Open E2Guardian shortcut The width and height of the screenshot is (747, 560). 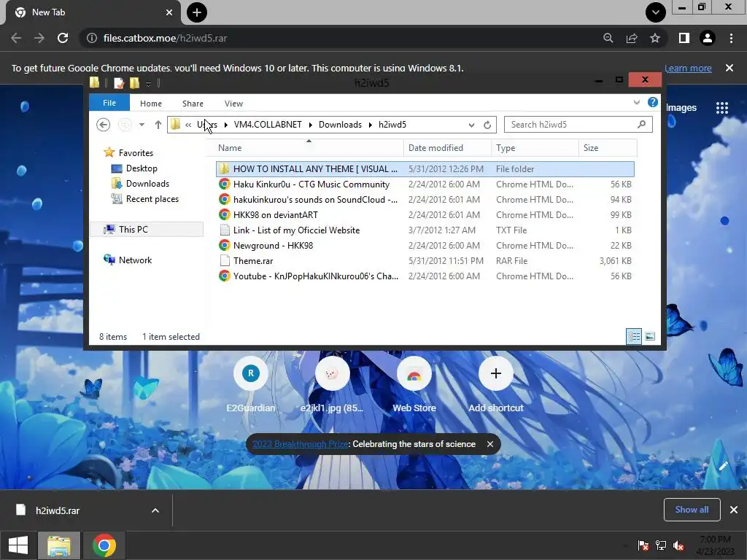(x=251, y=385)
